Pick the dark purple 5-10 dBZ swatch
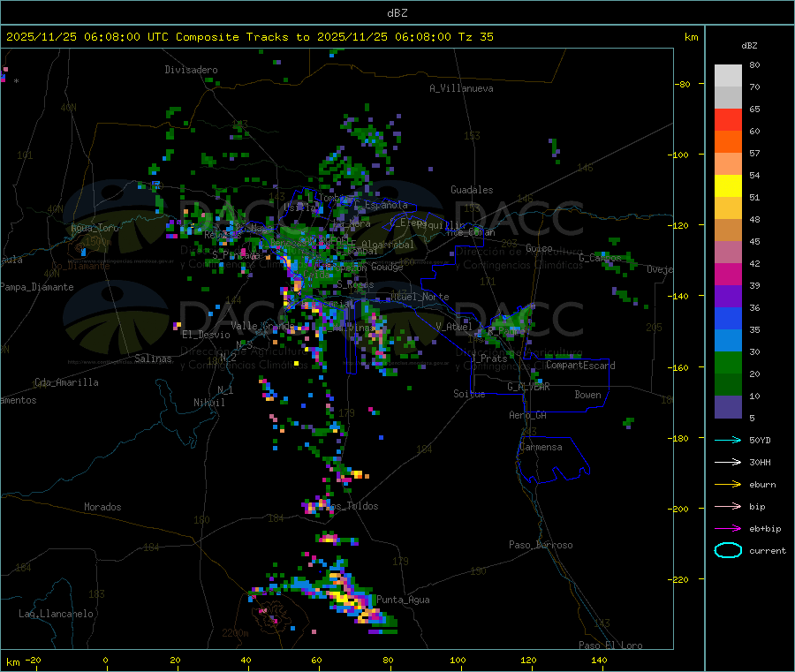Screen dimensions: 795x672 728,407
